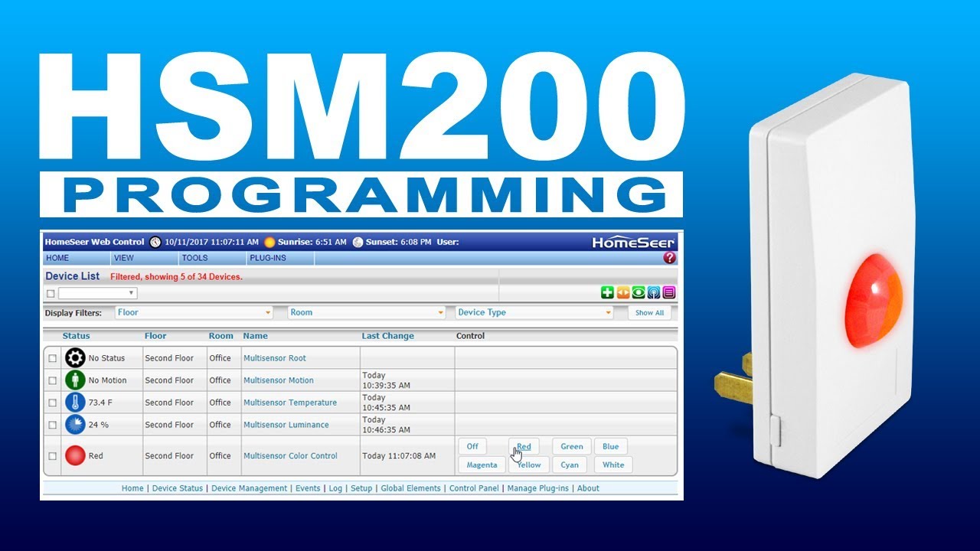Open the Multisensor Luminance device link
This screenshot has height=551, width=980.
tap(286, 425)
